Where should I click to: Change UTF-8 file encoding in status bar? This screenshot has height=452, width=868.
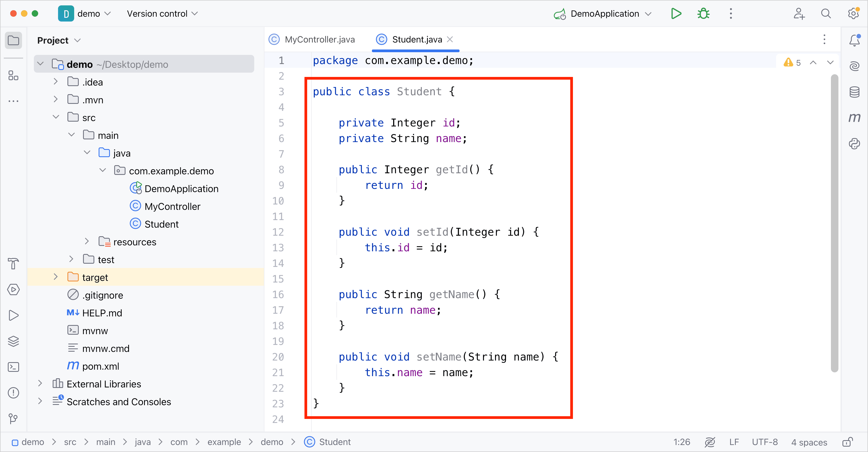765,442
